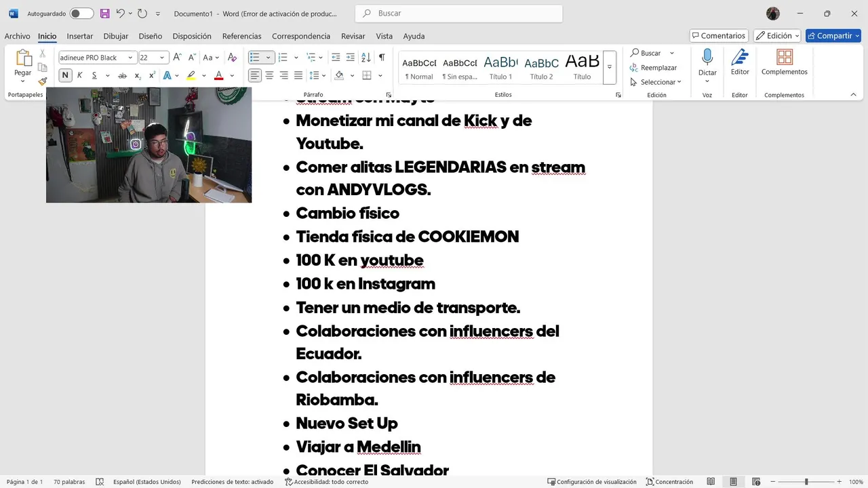
Task: Toggle Underline (S) formatting button
Action: pyautogui.click(x=94, y=75)
